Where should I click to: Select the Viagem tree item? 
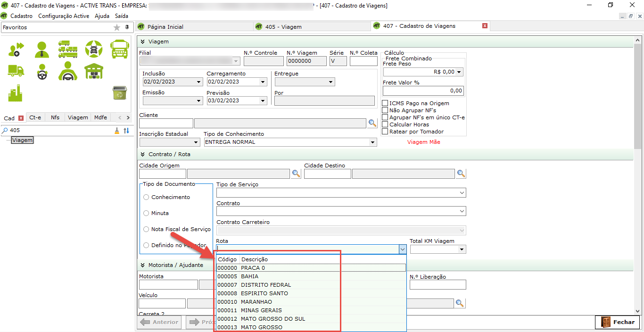pos(23,140)
